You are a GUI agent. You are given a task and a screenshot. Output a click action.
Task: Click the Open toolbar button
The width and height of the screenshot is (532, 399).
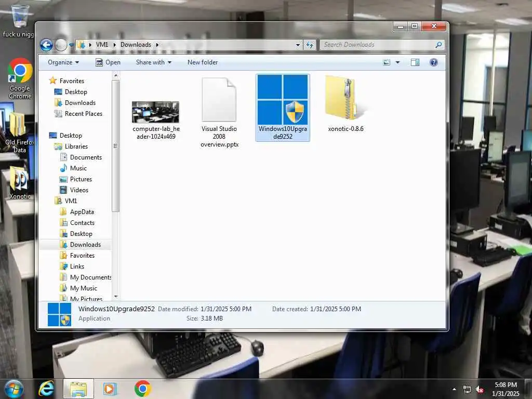point(108,62)
